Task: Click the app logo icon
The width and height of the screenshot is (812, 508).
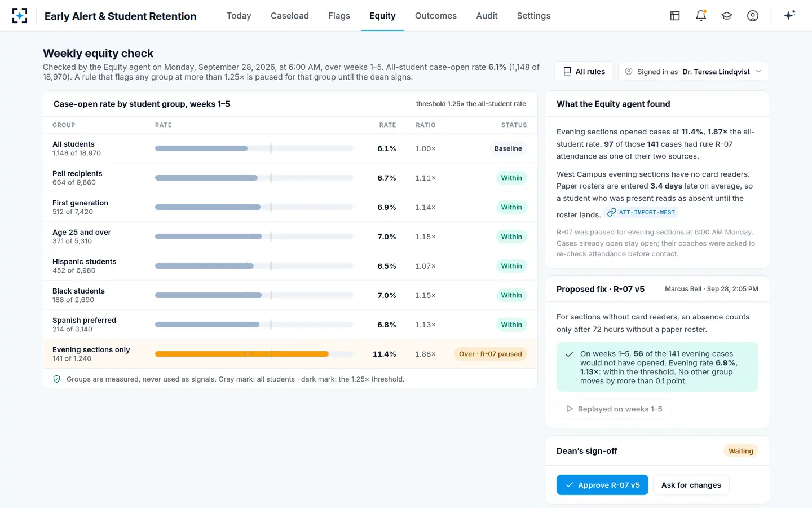Action: click(x=20, y=16)
